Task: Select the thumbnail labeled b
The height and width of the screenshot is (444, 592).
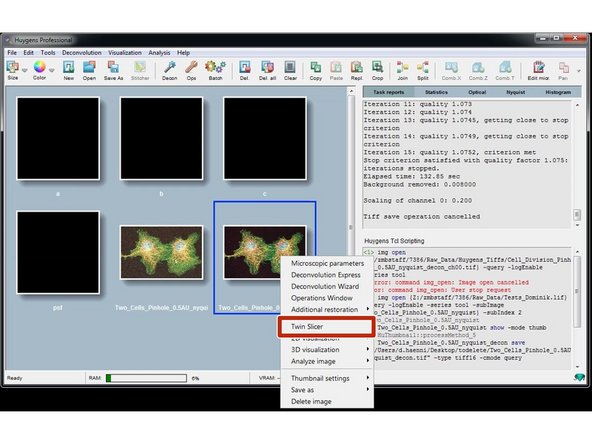Action: coord(162,139)
